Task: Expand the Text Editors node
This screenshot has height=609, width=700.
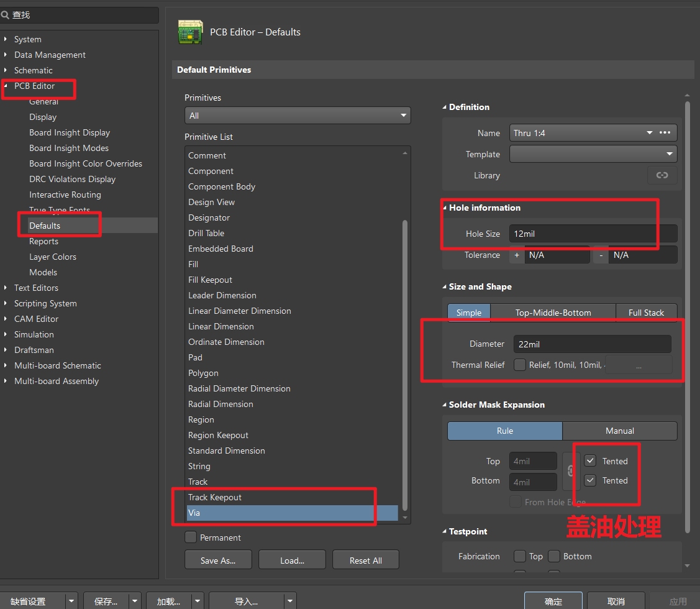Action: click(6, 288)
